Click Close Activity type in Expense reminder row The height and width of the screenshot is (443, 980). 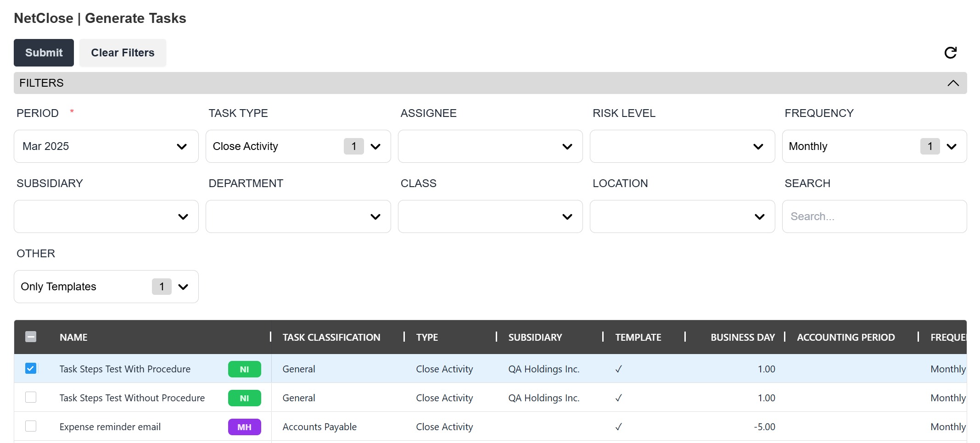[x=444, y=427]
